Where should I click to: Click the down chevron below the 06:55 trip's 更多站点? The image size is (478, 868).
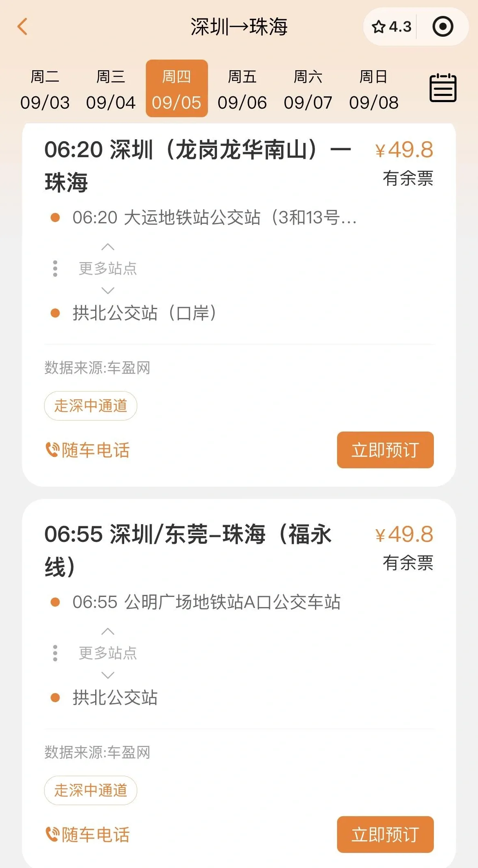click(108, 675)
